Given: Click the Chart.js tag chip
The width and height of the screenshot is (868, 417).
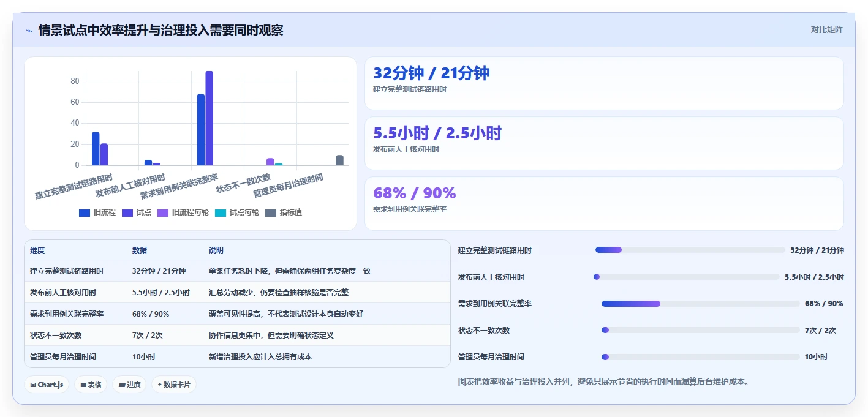Looking at the screenshot, I should point(47,385).
